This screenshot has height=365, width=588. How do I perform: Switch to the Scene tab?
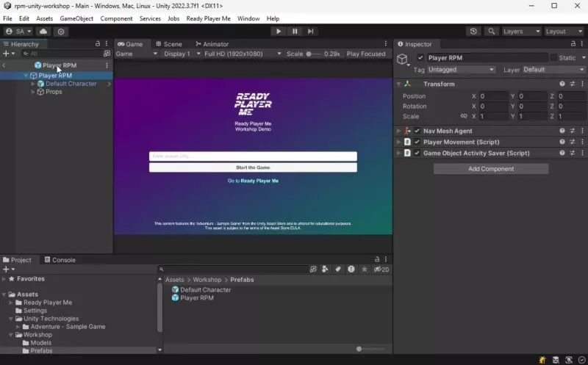(169, 44)
